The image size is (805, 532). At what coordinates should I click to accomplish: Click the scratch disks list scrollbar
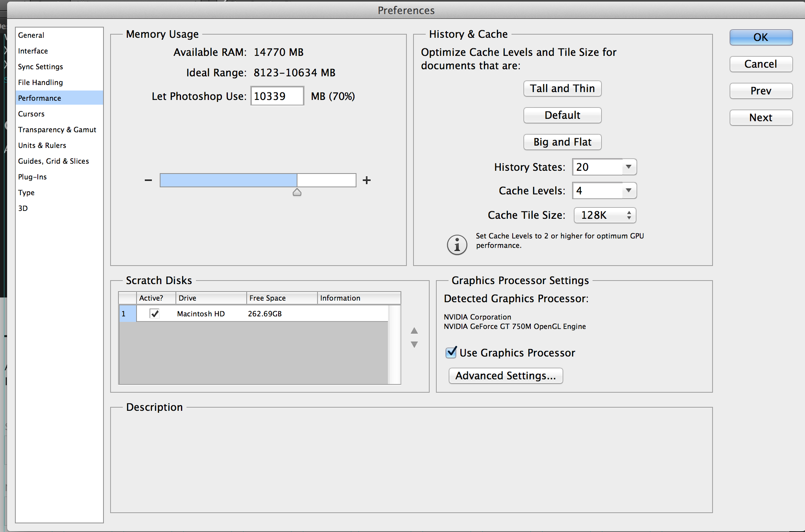pos(394,344)
